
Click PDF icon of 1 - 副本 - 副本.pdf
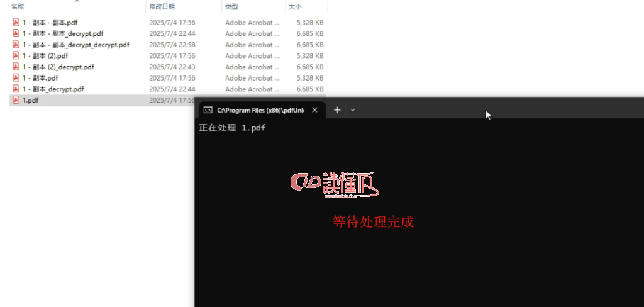point(16,22)
